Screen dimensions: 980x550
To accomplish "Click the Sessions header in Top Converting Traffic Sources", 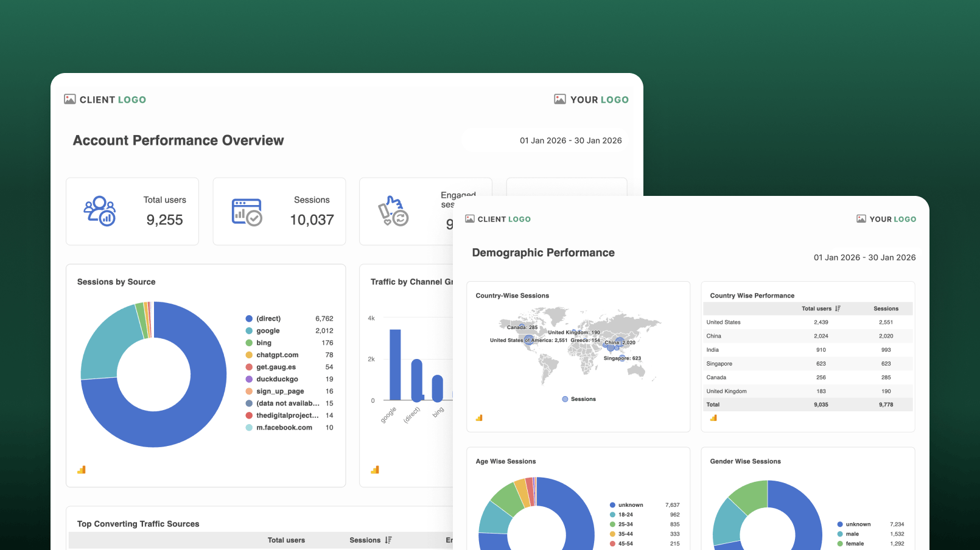I will pyautogui.click(x=365, y=540).
